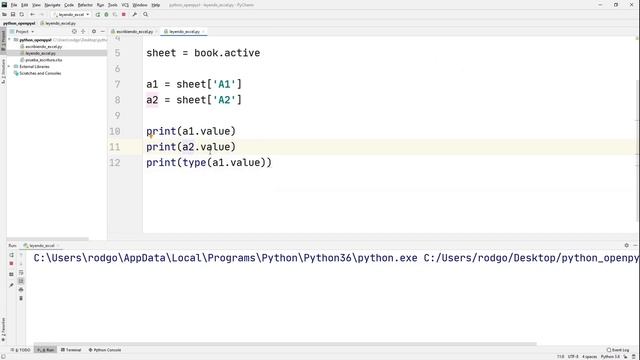This screenshot has height=360, width=640.
Task: Select the leyendo_excel tab in Run panel
Action: pos(41,245)
